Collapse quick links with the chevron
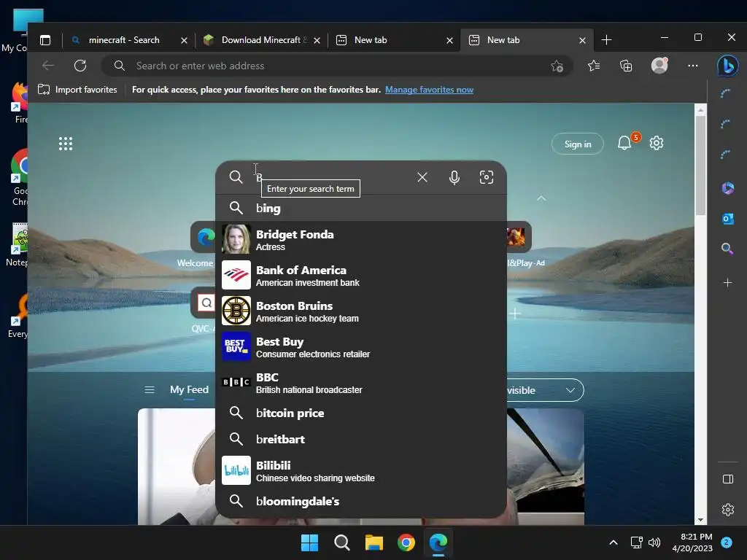This screenshot has height=560, width=747. click(541, 198)
